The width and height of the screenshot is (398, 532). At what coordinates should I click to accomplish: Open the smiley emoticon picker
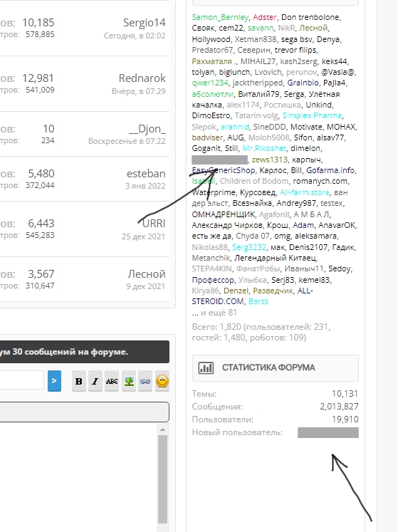tap(162, 381)
